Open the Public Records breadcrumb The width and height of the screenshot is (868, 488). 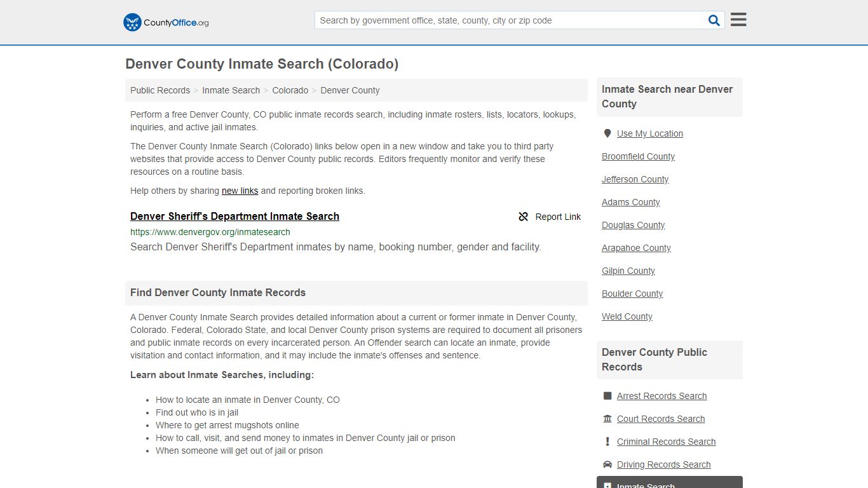[x=160, y=90]
